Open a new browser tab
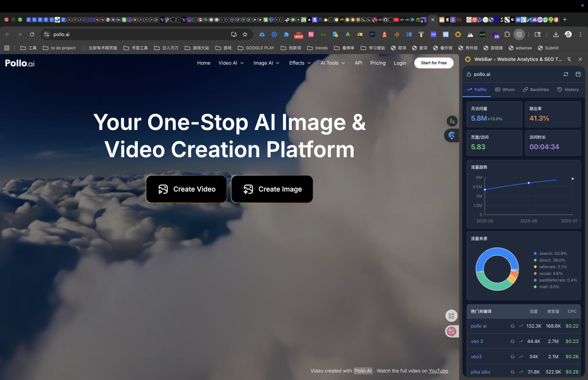Image resolution: width=588 pixels, height=380 pixels. (565, 20)
